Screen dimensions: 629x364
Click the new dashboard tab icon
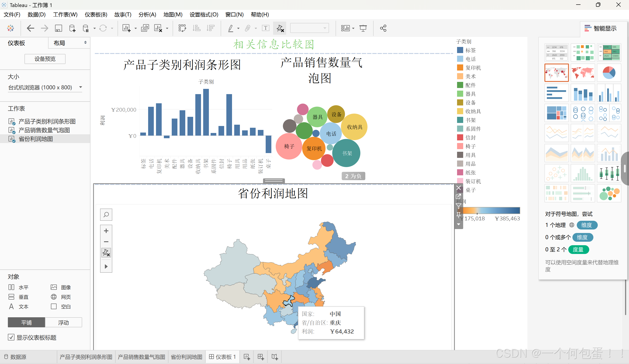261,357
